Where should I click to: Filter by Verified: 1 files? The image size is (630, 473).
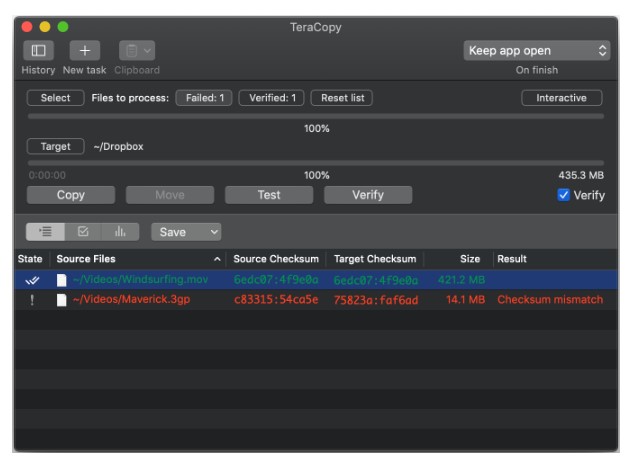pyautogui.click(x=272, y=98)
